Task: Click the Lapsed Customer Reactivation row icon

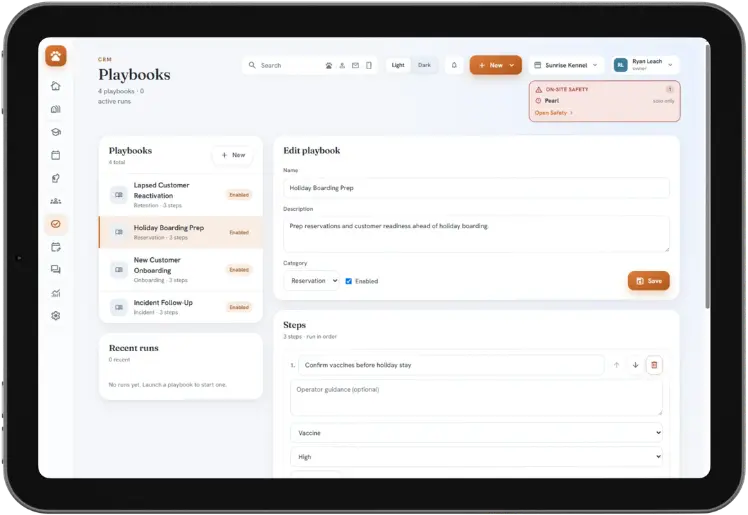Action: (x=119, y=195)
